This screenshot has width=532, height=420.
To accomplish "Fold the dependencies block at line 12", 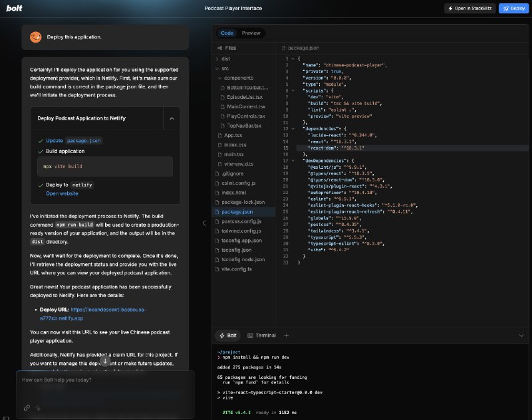I will coord(293,129).
